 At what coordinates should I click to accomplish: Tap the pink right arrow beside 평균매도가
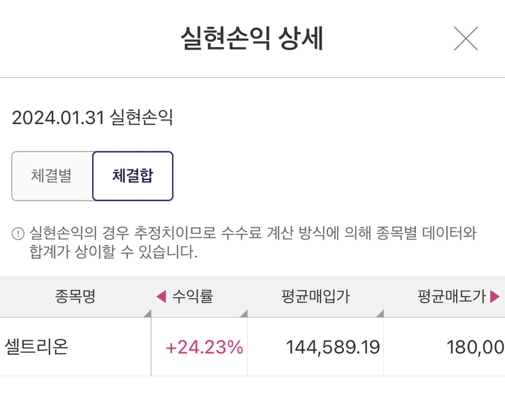tap(495, 296)
